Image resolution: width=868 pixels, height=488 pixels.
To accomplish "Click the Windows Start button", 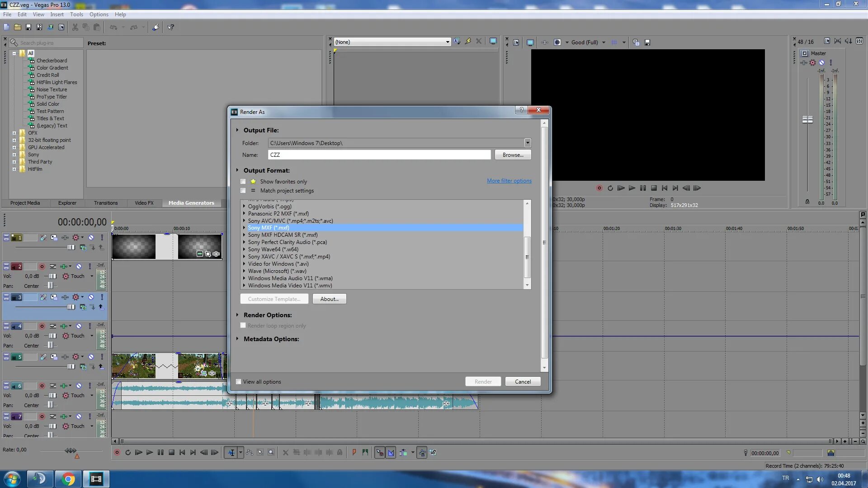I will [12, 479].
